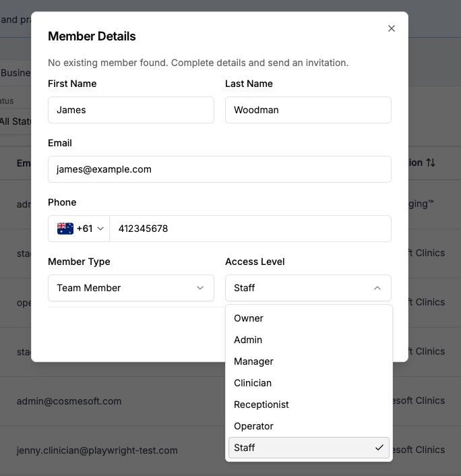Click the Access Level label

[255, 262]
